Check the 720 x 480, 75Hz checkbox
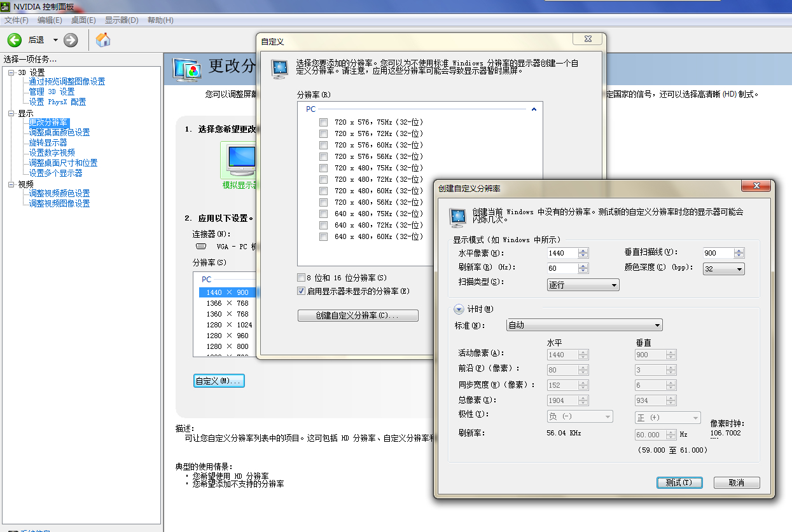The height and width of the screenshot is (532, 792). [324, 168]
